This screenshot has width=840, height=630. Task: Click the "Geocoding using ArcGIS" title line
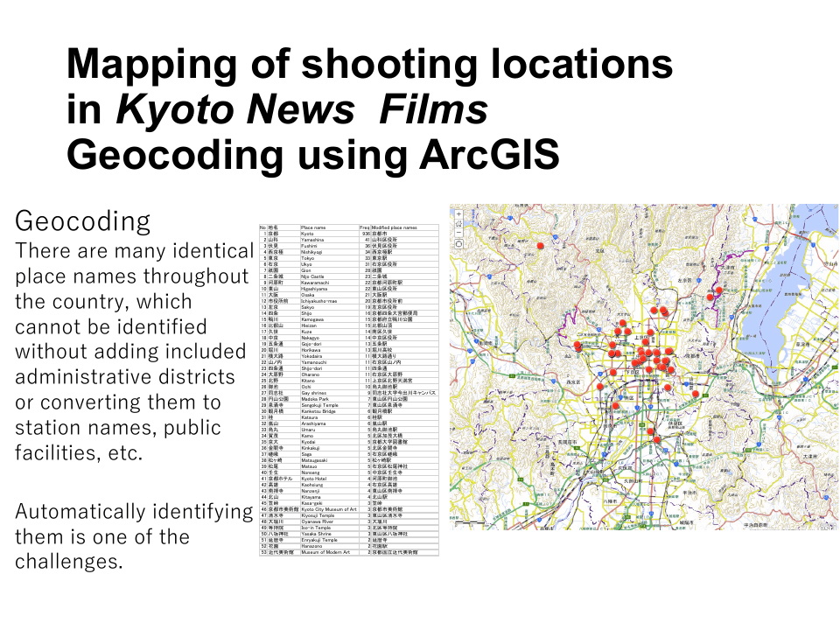tap(313, 154)
